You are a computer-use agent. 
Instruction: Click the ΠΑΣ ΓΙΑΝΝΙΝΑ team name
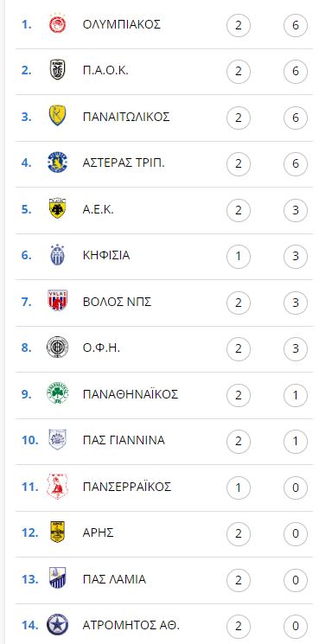coord(124,440)
